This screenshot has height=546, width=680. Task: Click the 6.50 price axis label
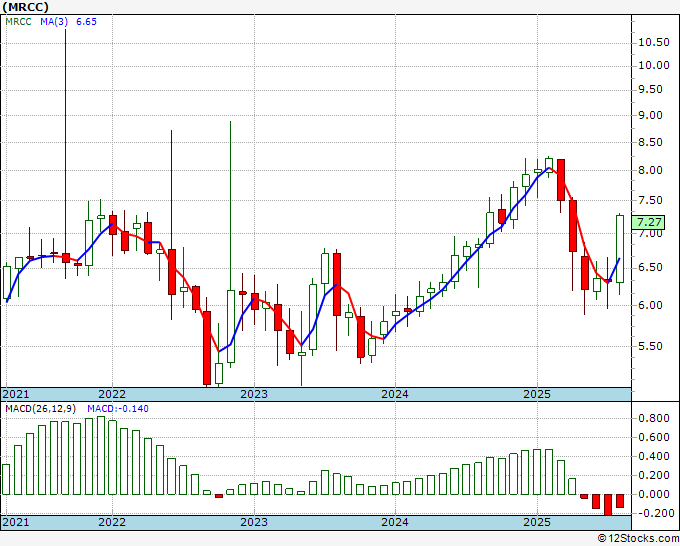pos(650,267)
